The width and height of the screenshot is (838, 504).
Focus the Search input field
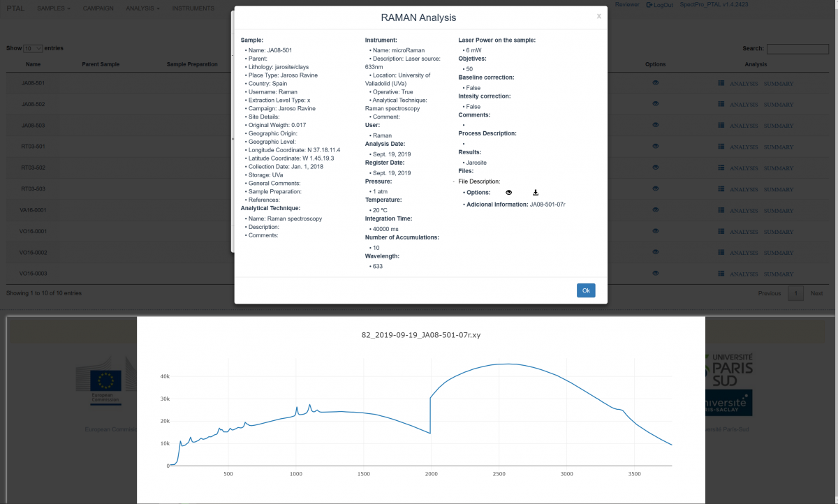pyautogui.click(x=797, y=49)
